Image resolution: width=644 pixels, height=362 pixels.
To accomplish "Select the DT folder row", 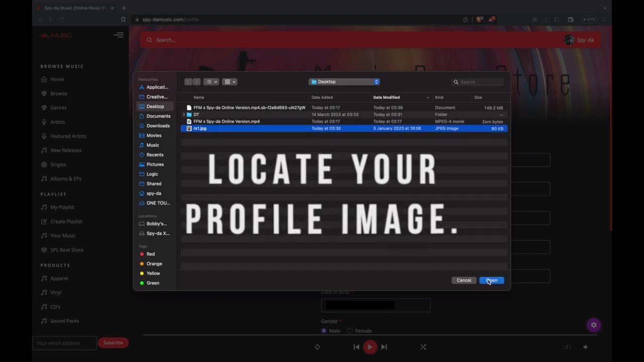I will coord(344,115).
